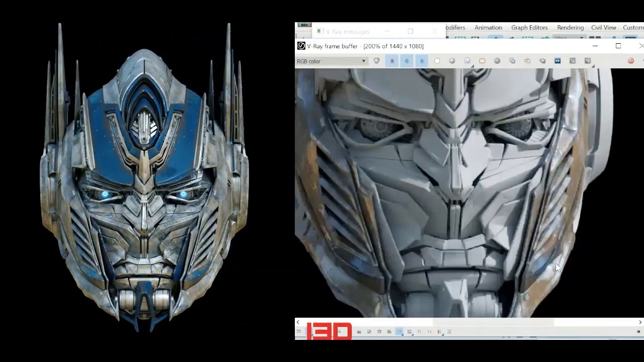Screen dimensions: 644x362
Task: Click the V-Ray frame buffer logo icon
Action: (301, 46)
